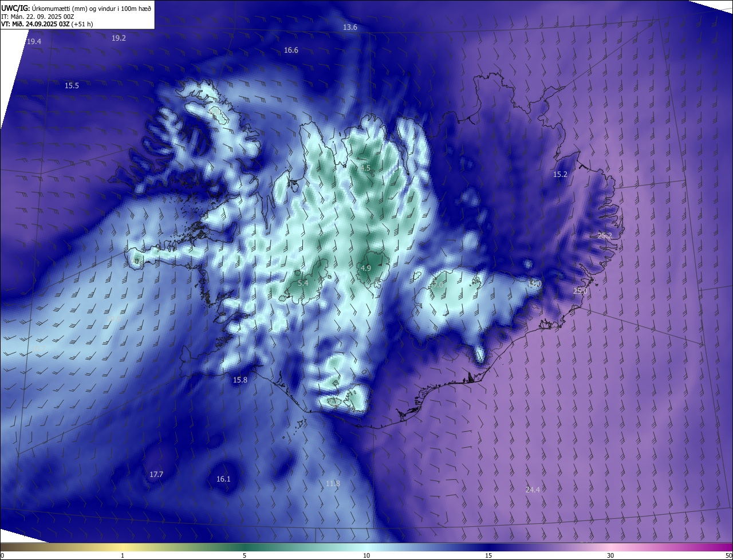Click the 30 tick on the color scale
Viewport: 733px width, 560px height.
pos(610,555)
